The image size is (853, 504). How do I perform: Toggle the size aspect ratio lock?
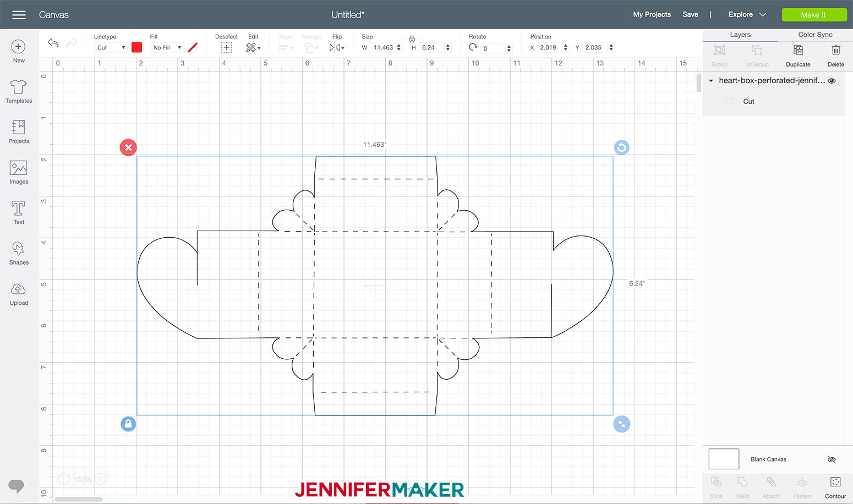pos(412,39)
